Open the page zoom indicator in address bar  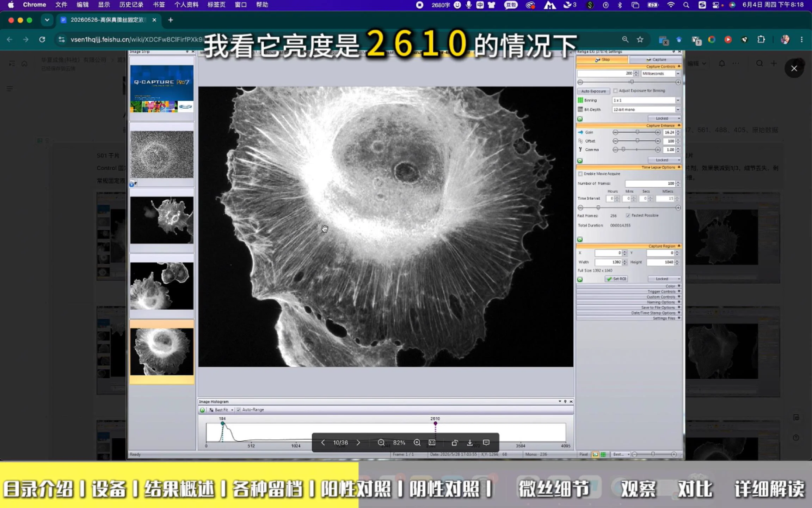[625, 40]
